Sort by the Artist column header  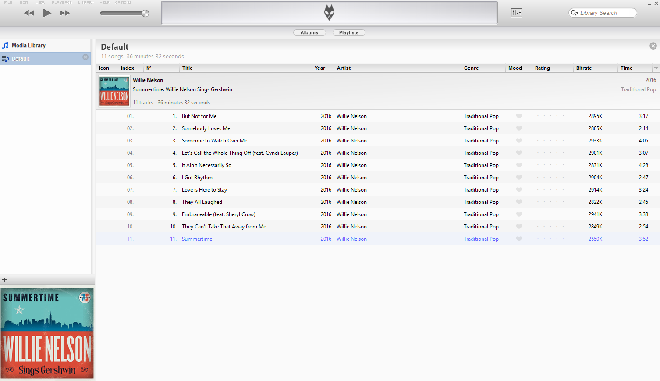[x=344, y=68]
